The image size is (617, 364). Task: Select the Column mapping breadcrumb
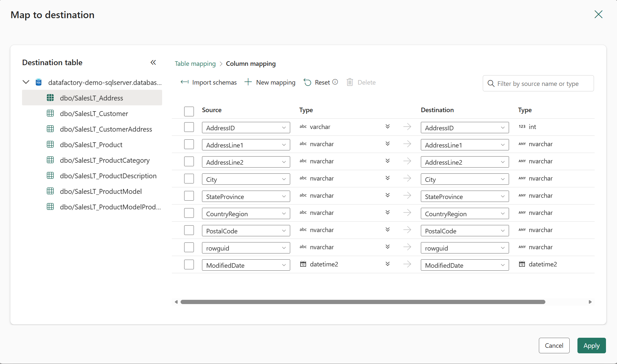coord(251,64)
